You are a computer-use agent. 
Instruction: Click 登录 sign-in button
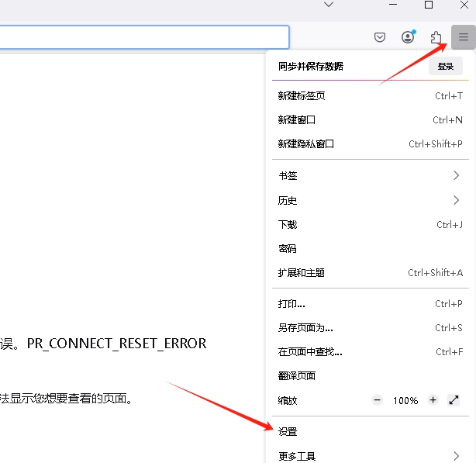(446, 66)
